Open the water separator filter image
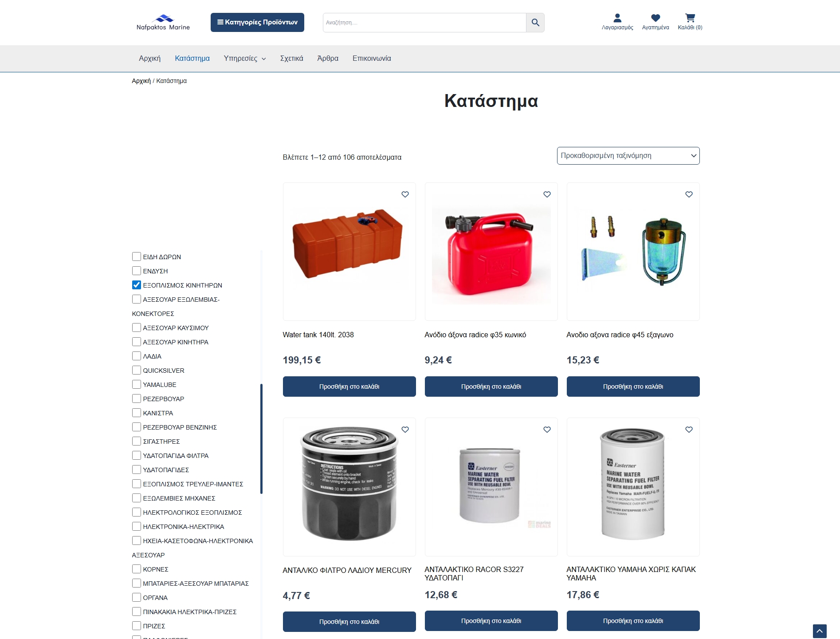The height and width of the screenshot is (639, 840). tap(633, 252)
